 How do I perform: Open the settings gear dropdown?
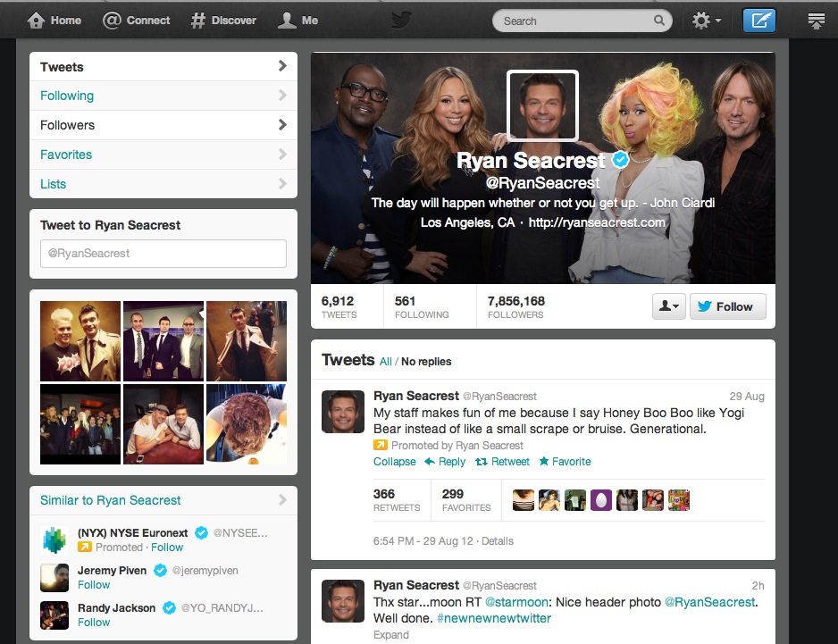click(707, 20)
